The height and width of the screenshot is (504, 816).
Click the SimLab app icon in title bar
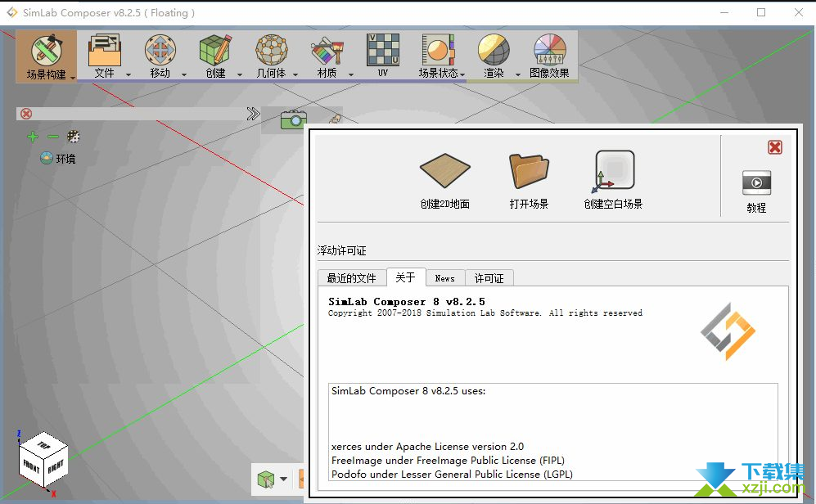11,12
